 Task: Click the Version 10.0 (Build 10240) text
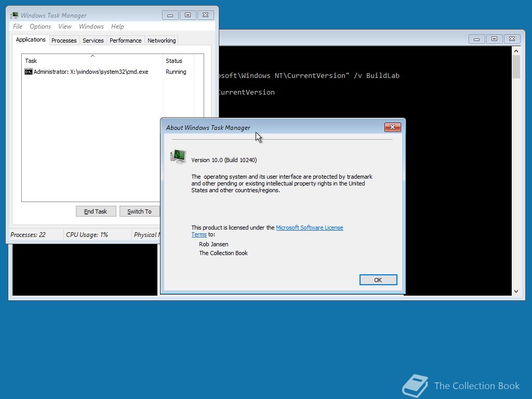pyautogui.click(x=224, y=160)
